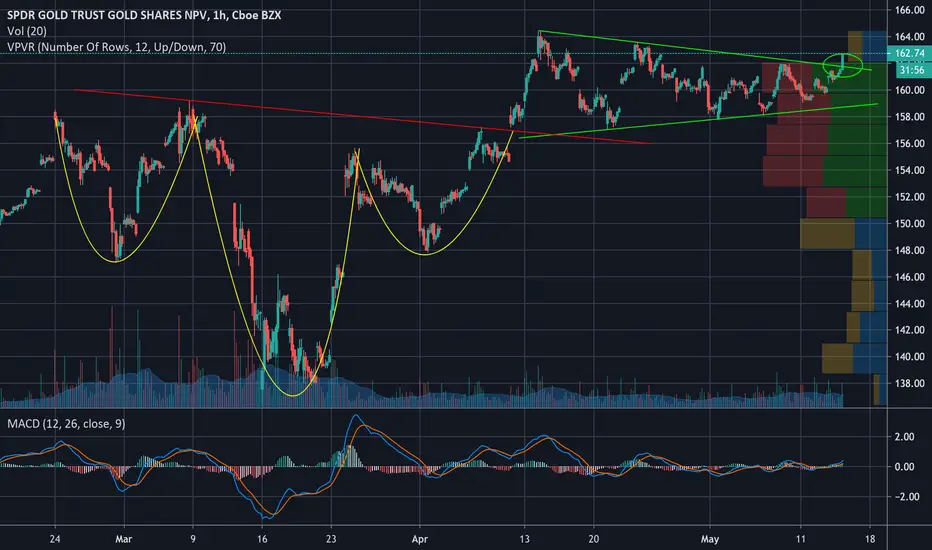Click the volume profile bar at 140.00
932x550 pixels.
pyautogui.click(x=855, y=359)
